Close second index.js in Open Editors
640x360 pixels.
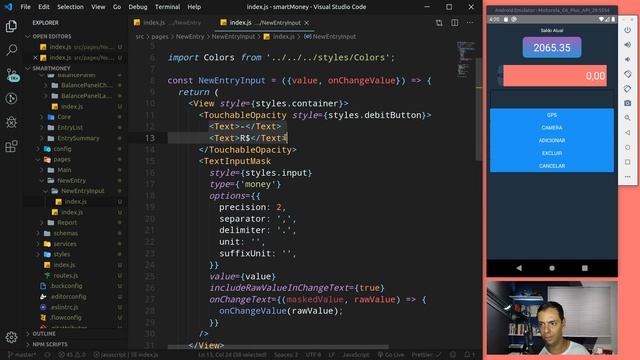point(36,58)
